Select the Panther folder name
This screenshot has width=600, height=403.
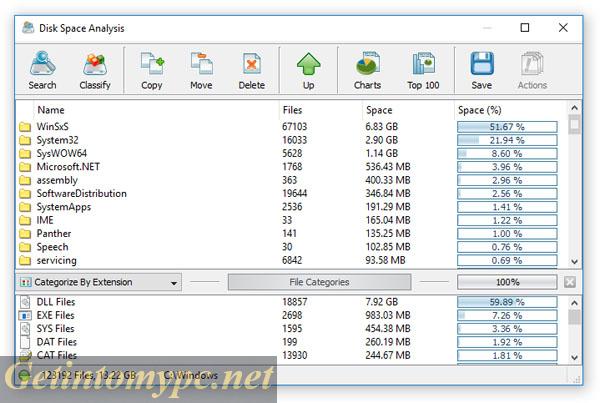[54, 233]
